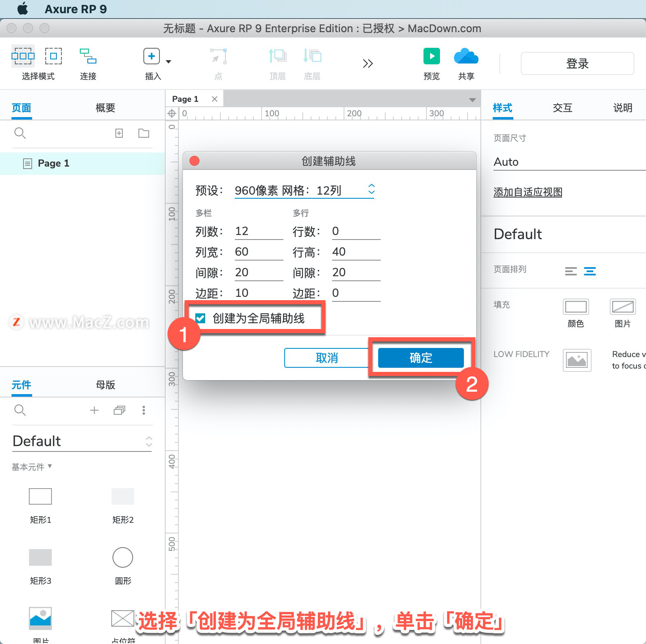Open the Default library dropdown
Image resolution: width=646 pixels, height=644 pixels.
click(82, 441)
